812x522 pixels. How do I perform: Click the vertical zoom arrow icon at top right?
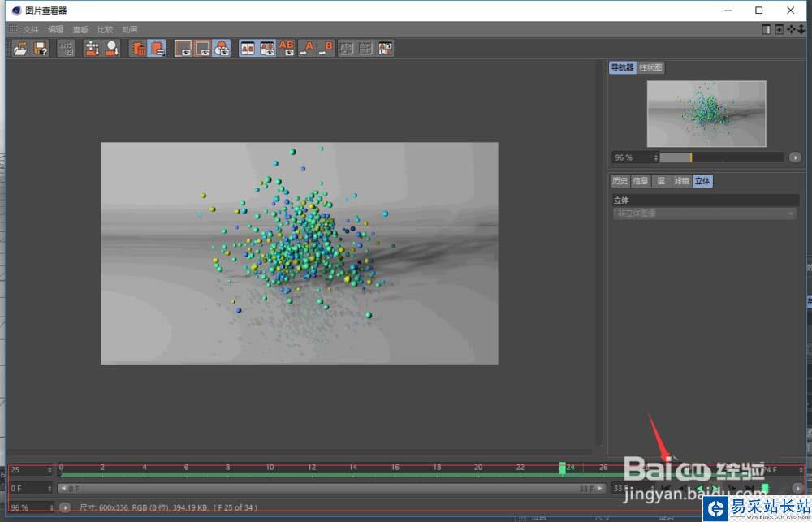click(801, 29)
